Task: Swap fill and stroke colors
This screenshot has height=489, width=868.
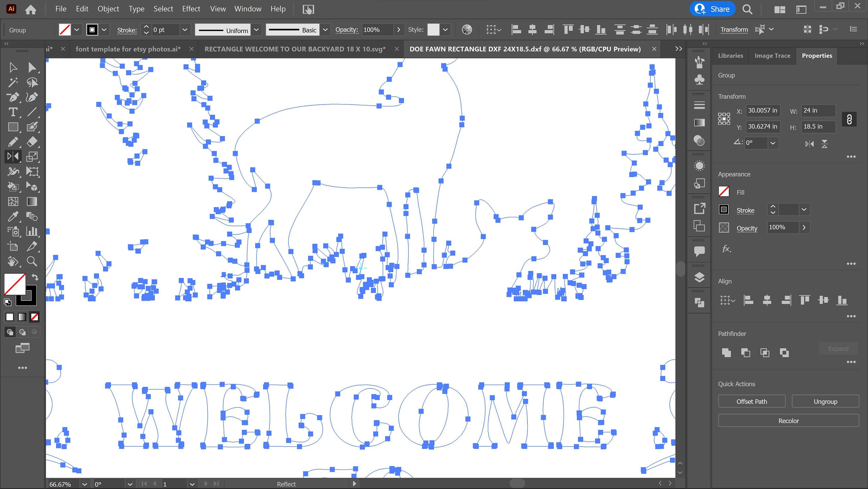Action: click(x=35, y=277)
